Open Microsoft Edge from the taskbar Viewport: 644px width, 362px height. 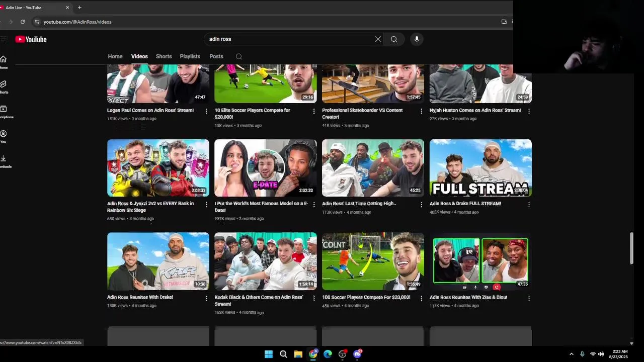pos(328,354)
